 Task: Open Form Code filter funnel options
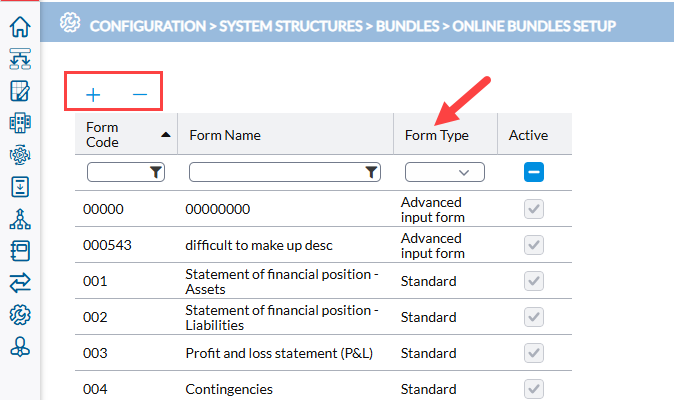point(156,172)
